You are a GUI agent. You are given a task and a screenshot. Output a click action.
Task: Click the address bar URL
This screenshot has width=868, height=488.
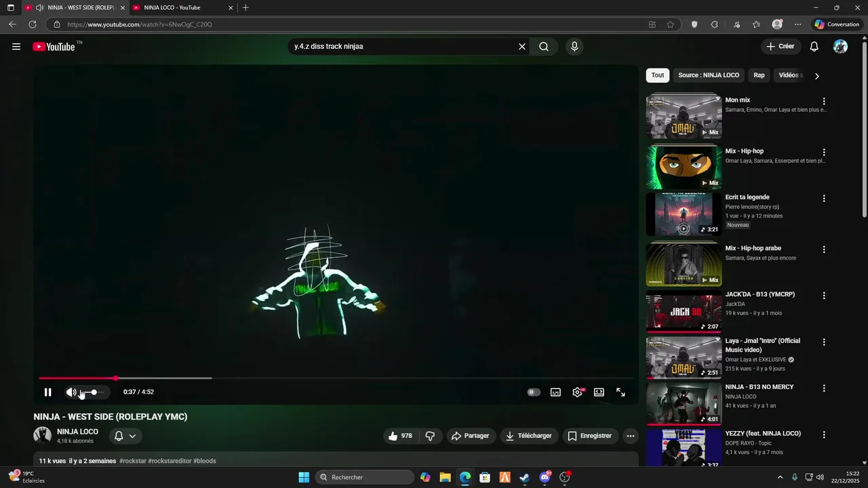(x=140, y=24)
